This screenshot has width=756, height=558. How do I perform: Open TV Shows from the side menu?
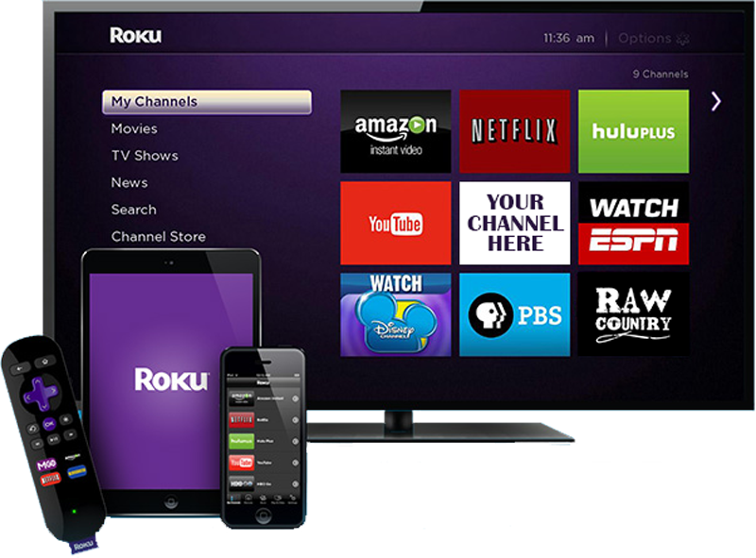coord(145,156)
